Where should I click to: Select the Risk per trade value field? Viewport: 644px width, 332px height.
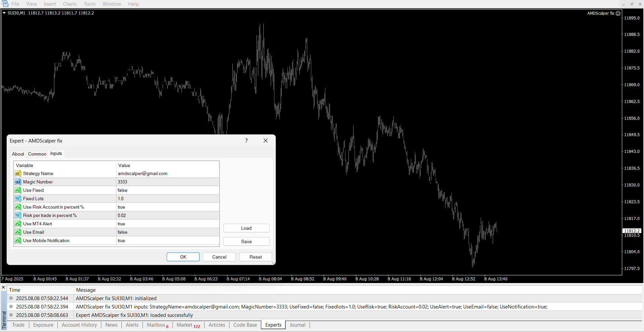click(x=167, y=215)
